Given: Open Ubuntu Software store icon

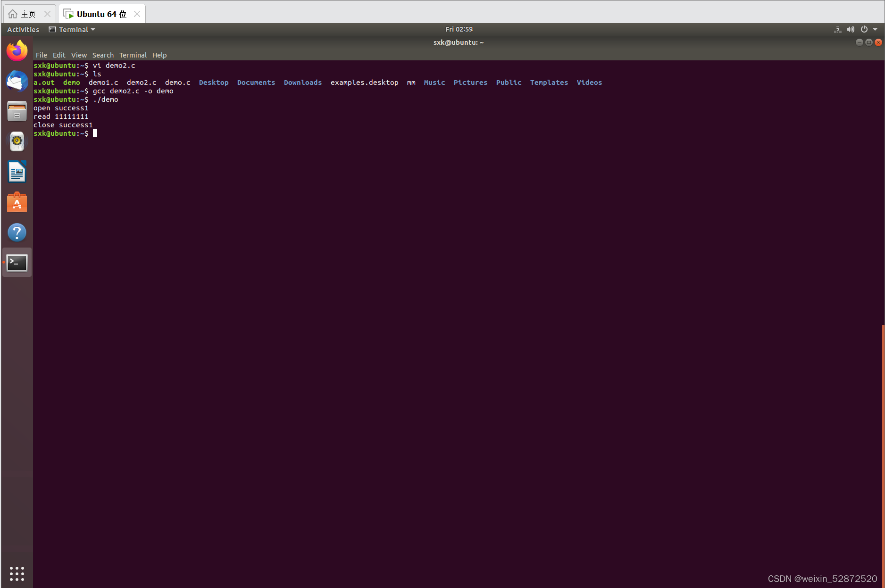Looking at the screenshot, I should (17, 202).
